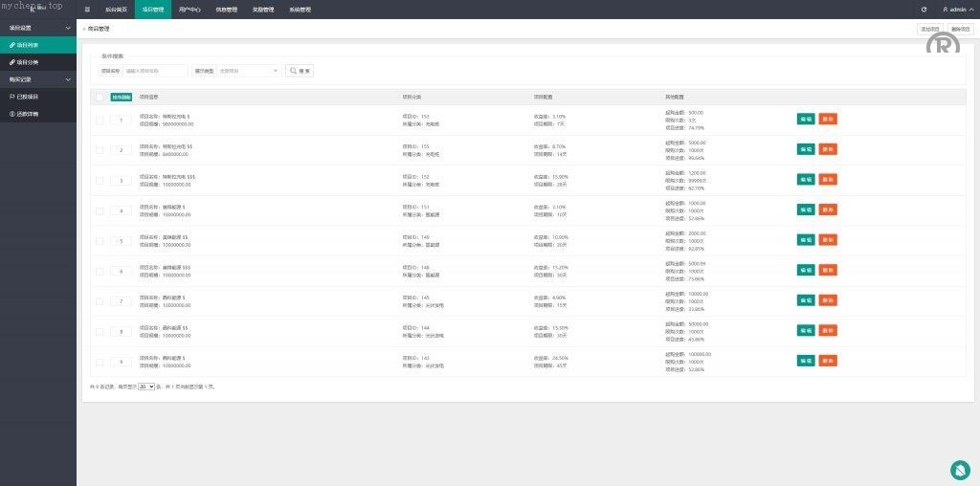Check the checkbox for row 5
Image resolution: width=980 pixels, height=486 pixels.
tap(100, 241)
